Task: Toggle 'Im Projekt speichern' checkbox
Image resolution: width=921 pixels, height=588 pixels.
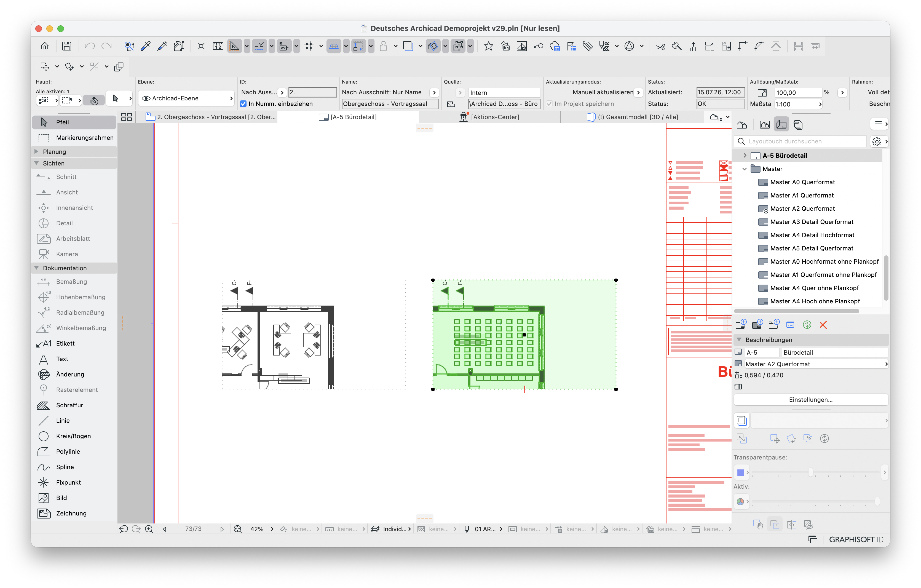Action: pyautogui.click(x=549, y=104)
